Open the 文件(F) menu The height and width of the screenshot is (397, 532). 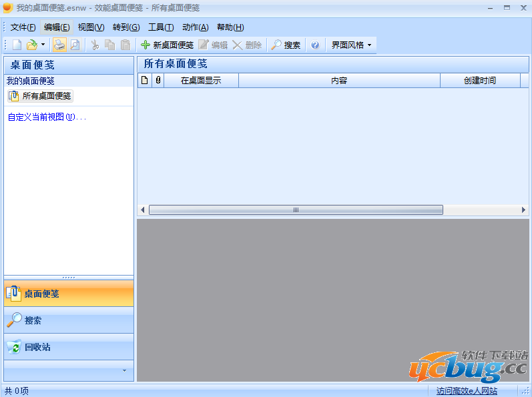click(x=23, y=27)
